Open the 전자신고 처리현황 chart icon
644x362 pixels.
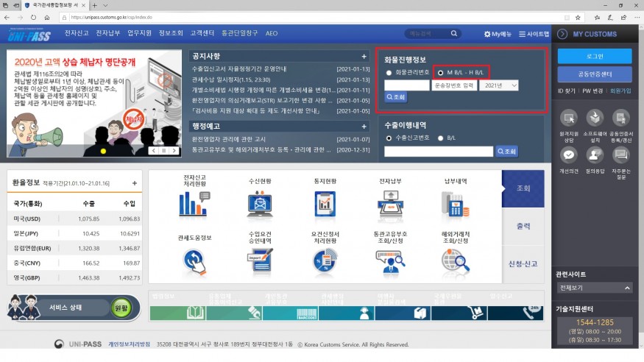194,203
